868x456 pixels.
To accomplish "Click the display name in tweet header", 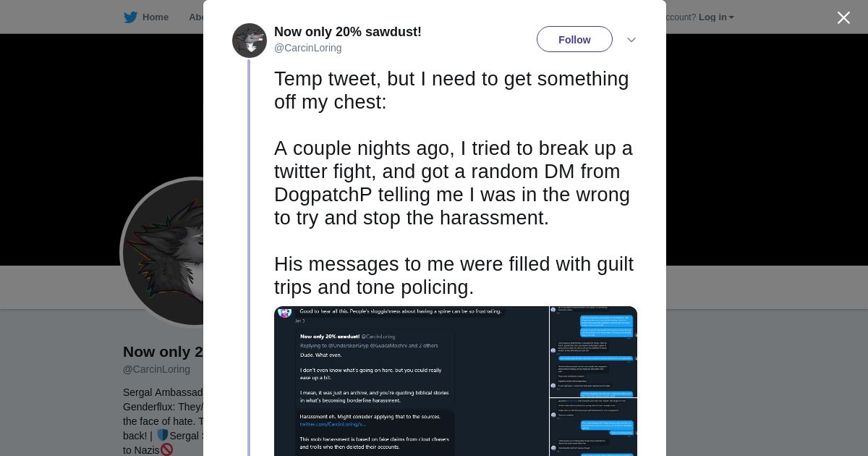I will point(347,32).
